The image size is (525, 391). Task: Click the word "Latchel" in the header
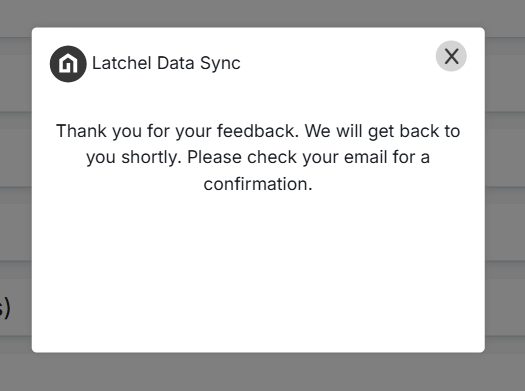(x=122, y=63)
